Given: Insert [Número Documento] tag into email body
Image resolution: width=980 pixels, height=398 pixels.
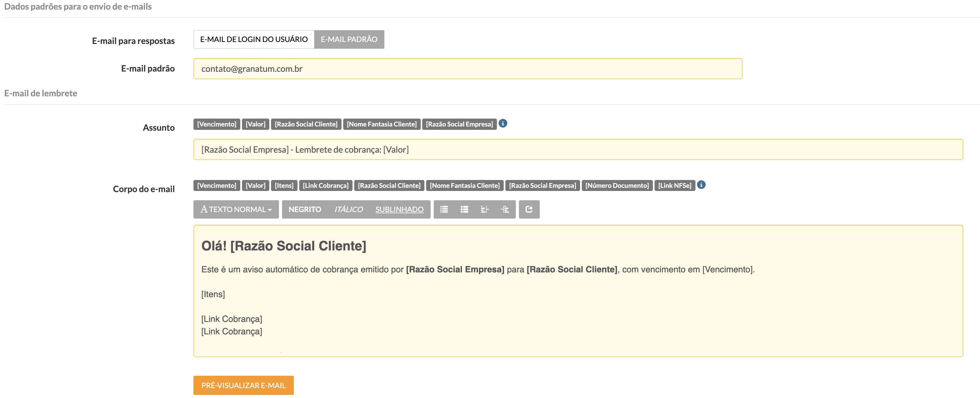Looking at the screenshot, I should pyautogui.click(x=617, y=186).
